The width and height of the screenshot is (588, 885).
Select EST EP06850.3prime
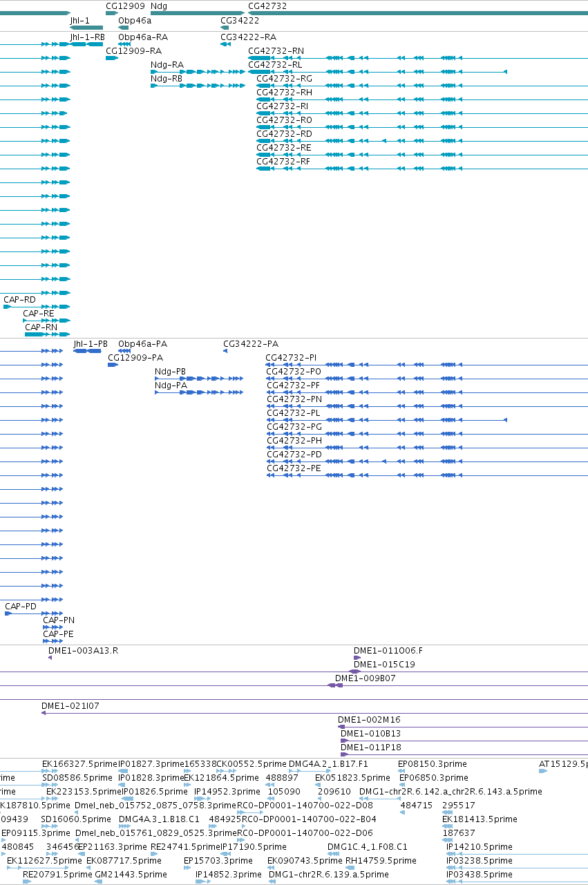434,777
